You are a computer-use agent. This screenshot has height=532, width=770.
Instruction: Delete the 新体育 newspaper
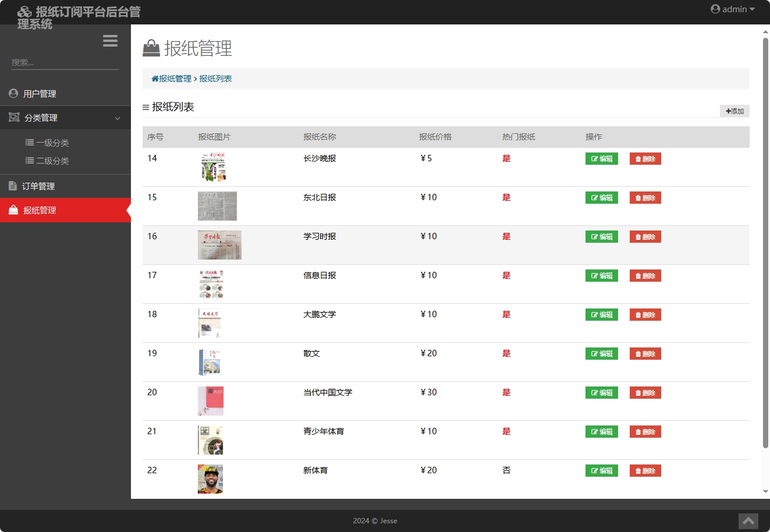tap(645, 470)
